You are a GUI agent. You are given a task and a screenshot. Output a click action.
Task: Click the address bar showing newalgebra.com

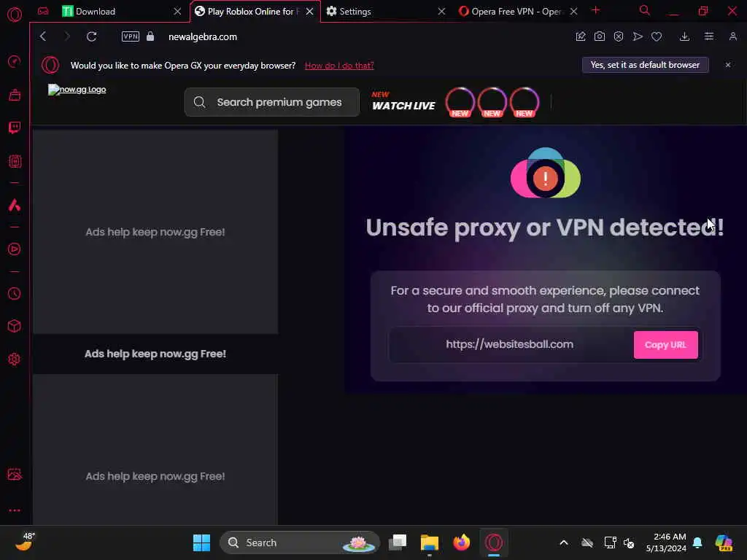point(203,37)
